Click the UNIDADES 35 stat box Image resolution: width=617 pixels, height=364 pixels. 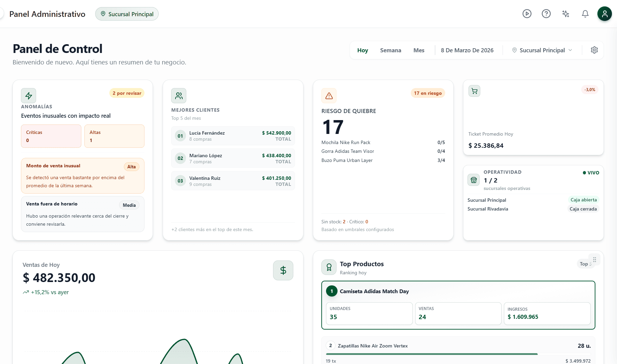click(x=369, y=313)
